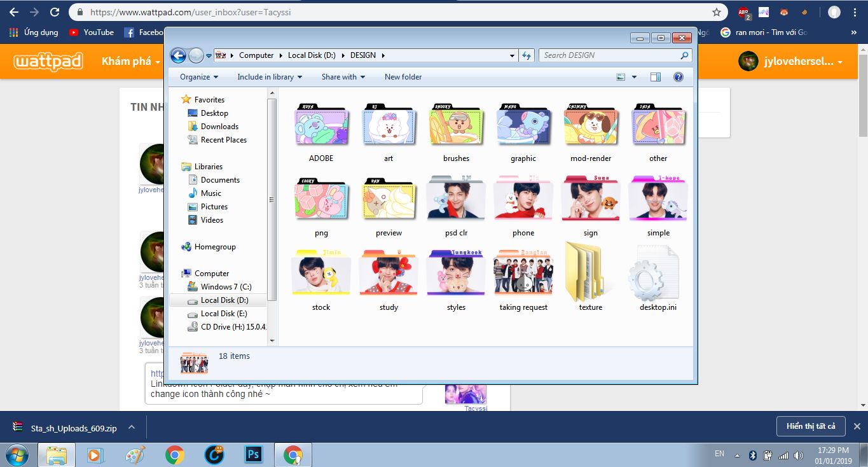The width and height of the screenshot is (868, 467).
Task: Click the Search DESIGN field
Action: point(615,55)
